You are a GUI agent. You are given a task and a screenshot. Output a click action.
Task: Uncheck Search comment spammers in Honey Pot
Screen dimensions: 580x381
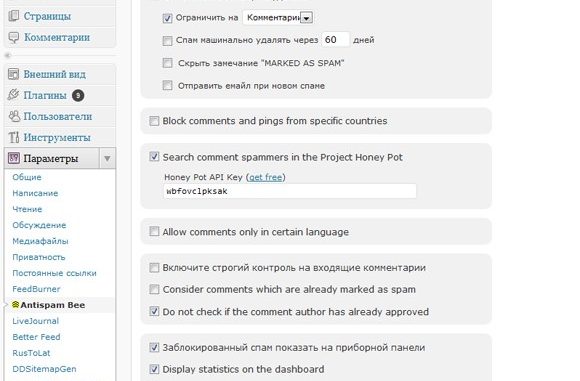pos(154,157)
